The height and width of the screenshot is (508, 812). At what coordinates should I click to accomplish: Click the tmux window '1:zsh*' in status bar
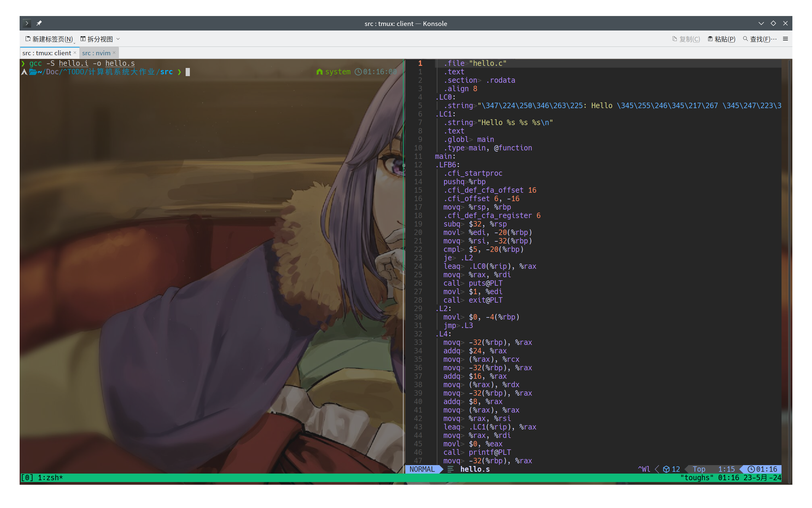click(x=50, y=477)
